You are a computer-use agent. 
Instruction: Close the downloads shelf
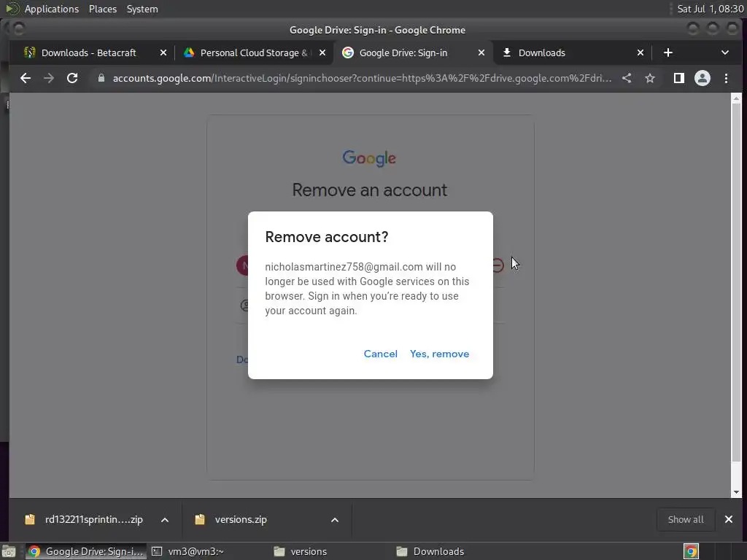click(x=729, y=519)
